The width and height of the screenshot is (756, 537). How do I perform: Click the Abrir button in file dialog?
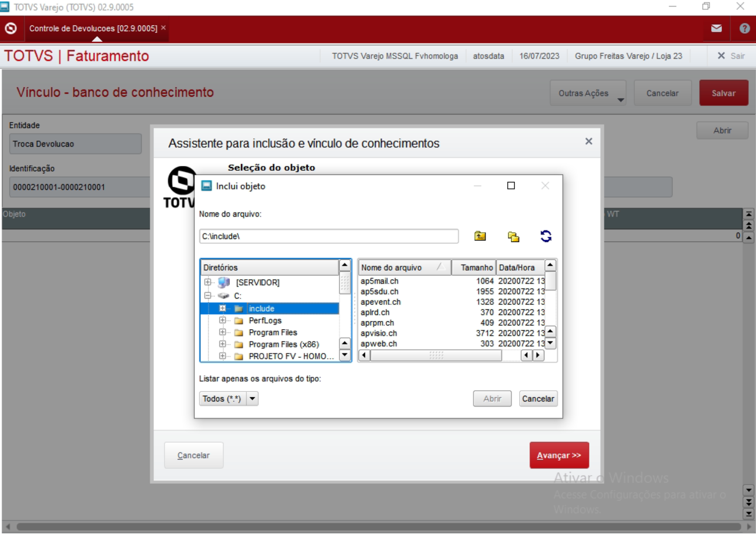pyautogui.click(x=492, y=398)
